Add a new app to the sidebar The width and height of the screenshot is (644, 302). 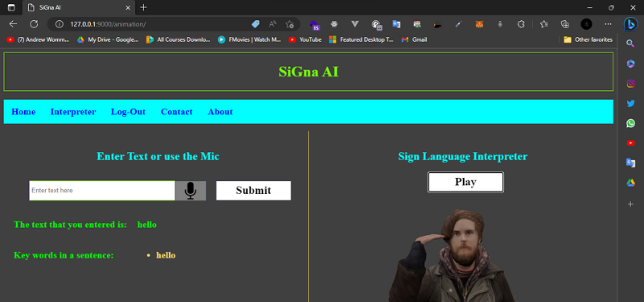coord(630,204)
